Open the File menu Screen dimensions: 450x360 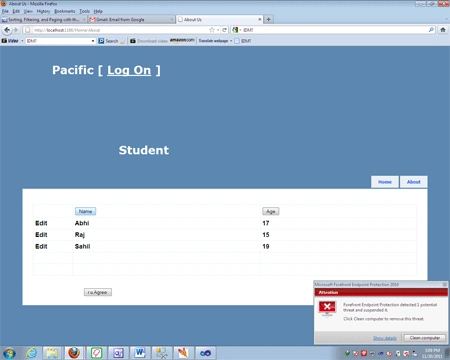(5, 11)
